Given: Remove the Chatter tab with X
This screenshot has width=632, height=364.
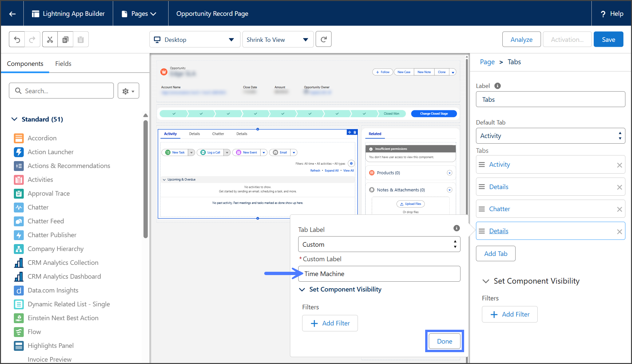Looking at the screenshot, I should [x=619, y=209].
